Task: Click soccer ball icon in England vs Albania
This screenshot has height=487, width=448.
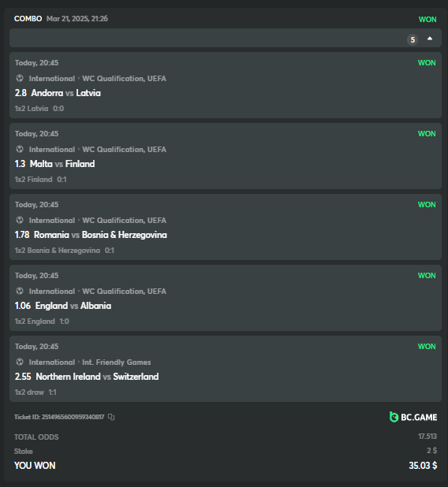Action: [20, 291]
